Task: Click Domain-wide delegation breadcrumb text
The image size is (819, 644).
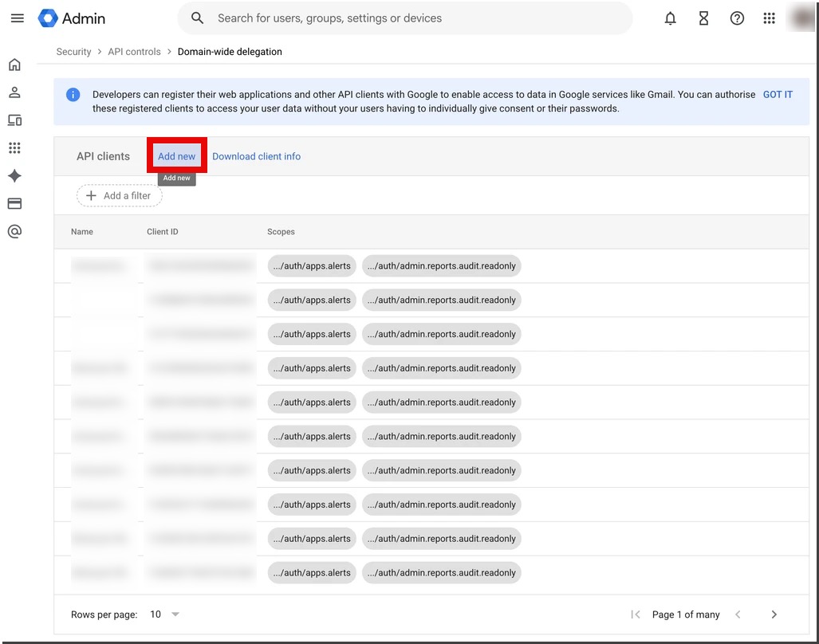Action: click(230, 52)
